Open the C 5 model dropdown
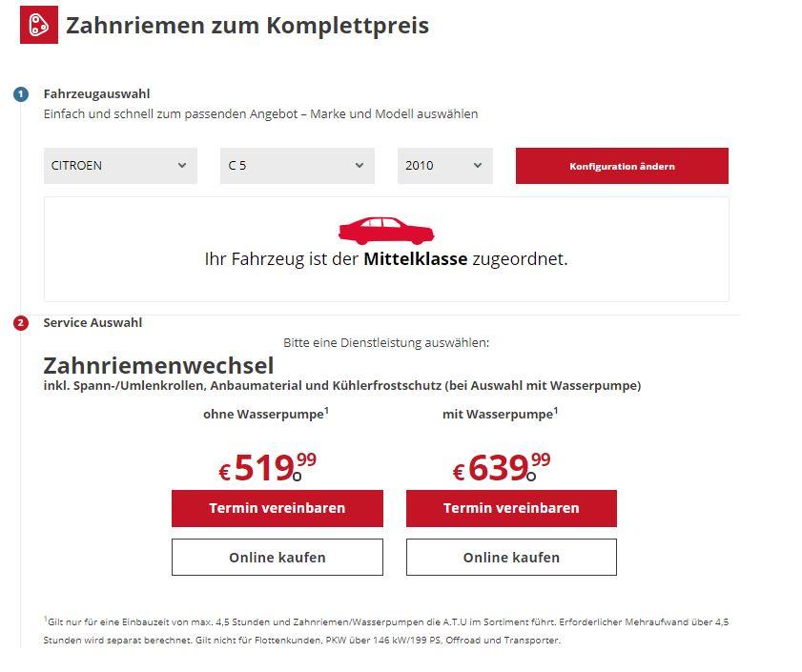The image size is (802, 672). click(x=298, y=166)
